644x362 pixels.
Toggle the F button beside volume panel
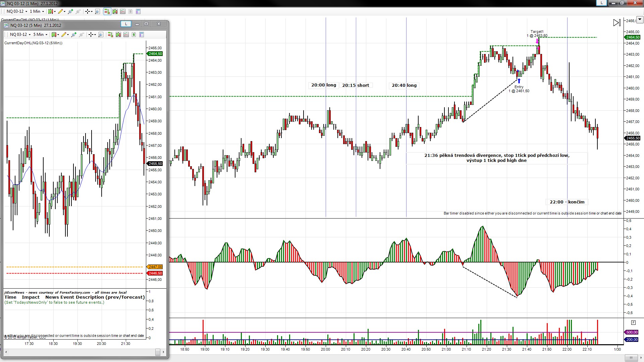(633, 322)
